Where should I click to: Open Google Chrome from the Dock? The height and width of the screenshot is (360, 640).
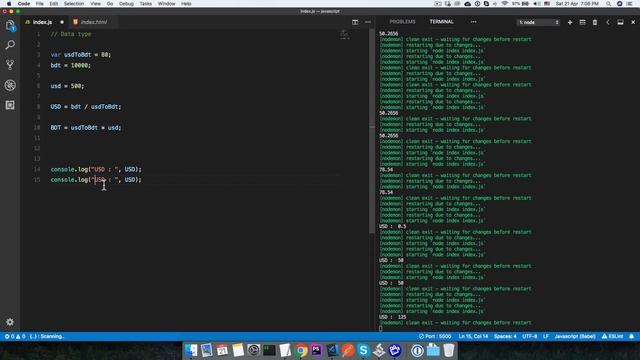[x=301, y=350]
